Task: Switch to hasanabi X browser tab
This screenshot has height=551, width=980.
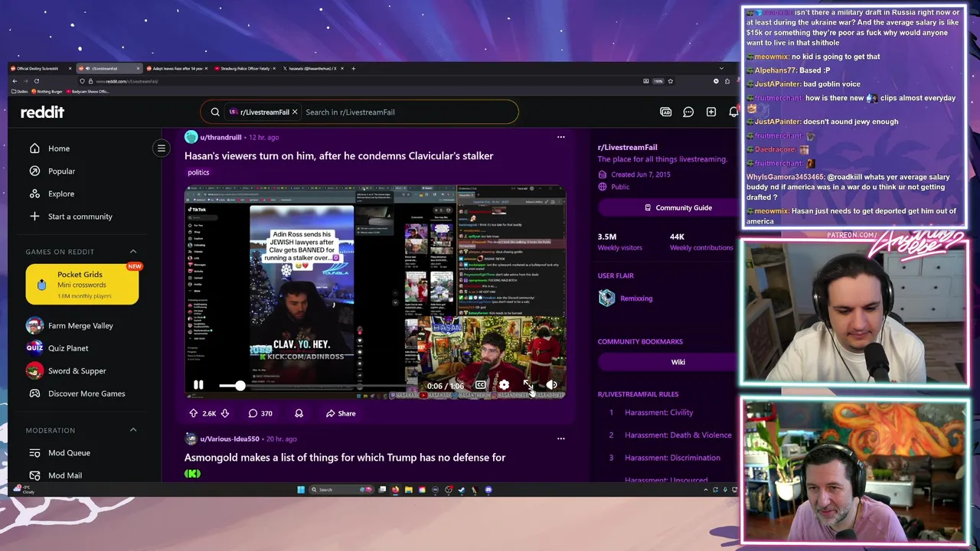Action: coord(311,69)
